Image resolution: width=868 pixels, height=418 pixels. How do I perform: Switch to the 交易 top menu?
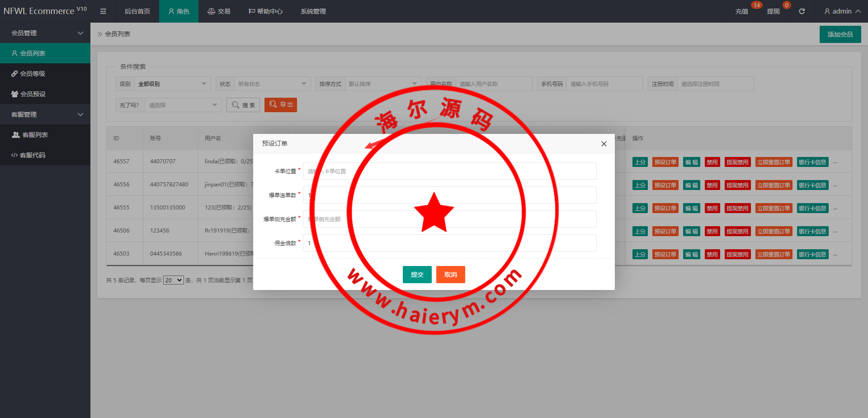tap(219, 11)
